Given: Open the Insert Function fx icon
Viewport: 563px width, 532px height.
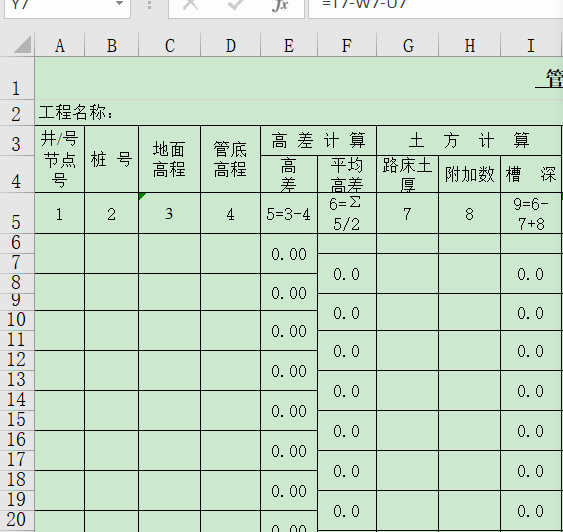Looking at the screenshot, I should (x=280, y=5).
